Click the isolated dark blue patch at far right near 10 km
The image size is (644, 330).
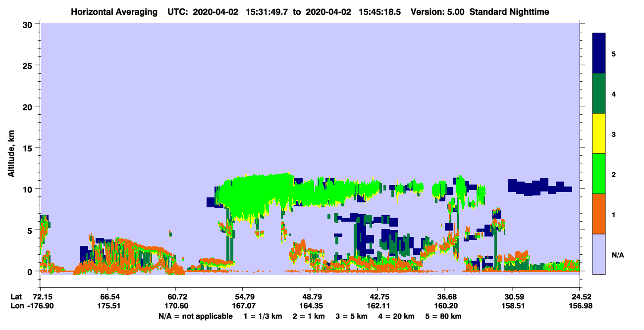539,187
